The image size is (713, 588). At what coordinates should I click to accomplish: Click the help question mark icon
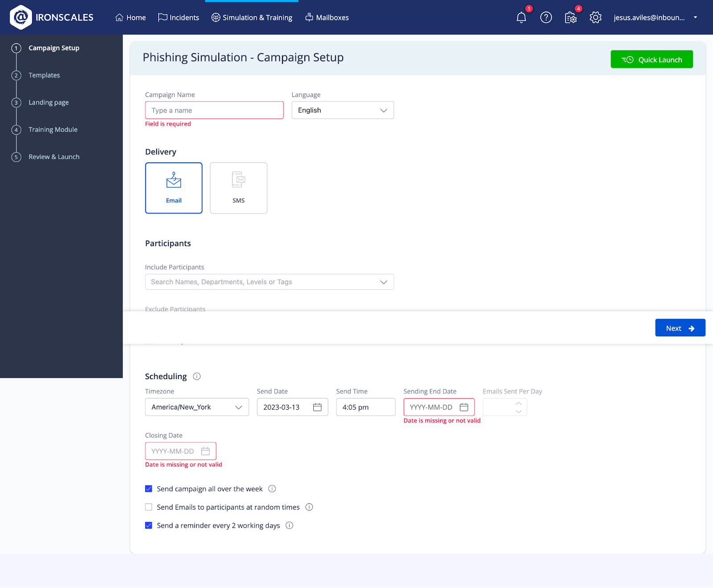tap(546, 18)
